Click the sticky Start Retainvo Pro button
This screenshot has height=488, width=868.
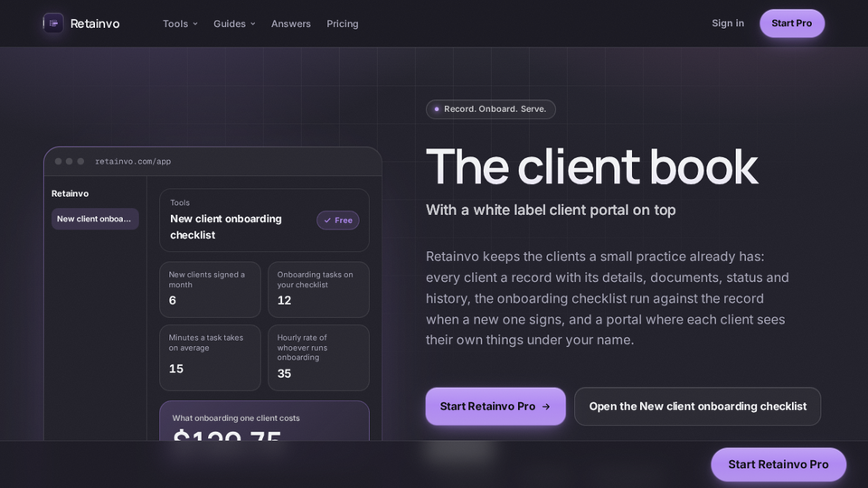[778, 465]
